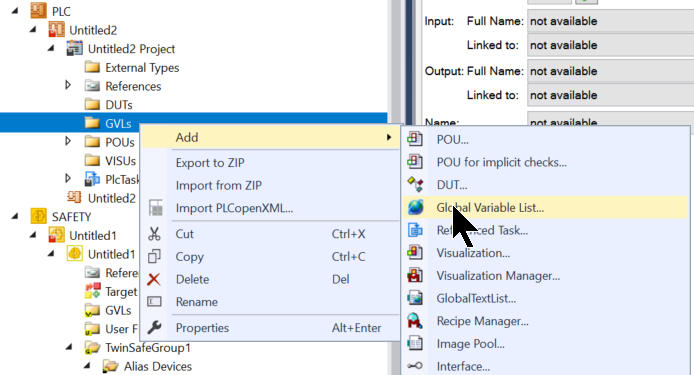
Task: Click the Rename icon in context menu
Action: [154, 302]
